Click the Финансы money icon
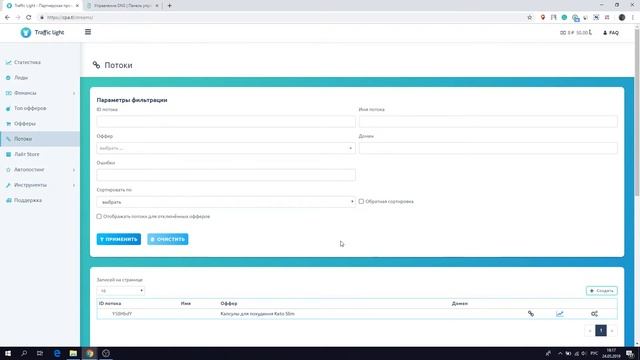 click(8, 93)
